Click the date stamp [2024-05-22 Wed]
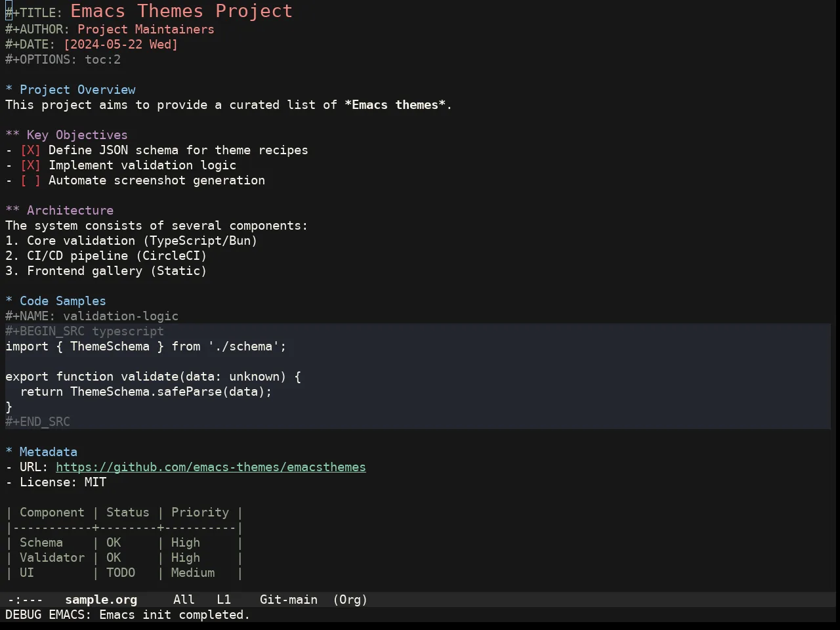 click(121, 45)
